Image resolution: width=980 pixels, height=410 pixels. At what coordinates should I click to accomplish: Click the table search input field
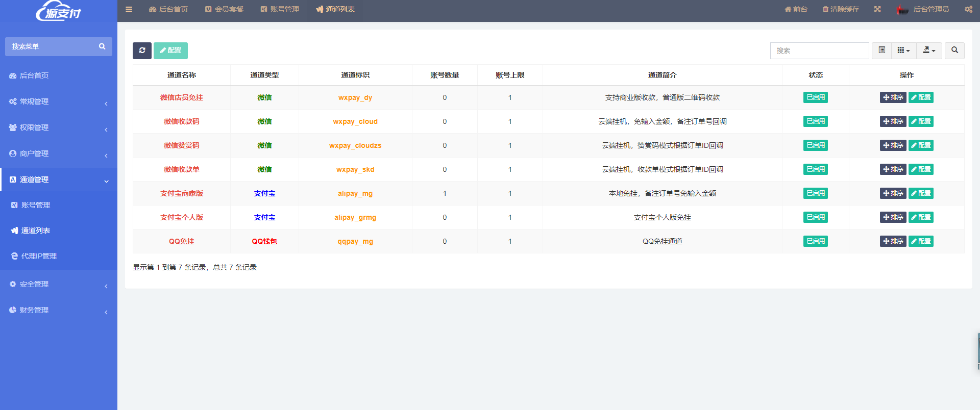point(819,50)
